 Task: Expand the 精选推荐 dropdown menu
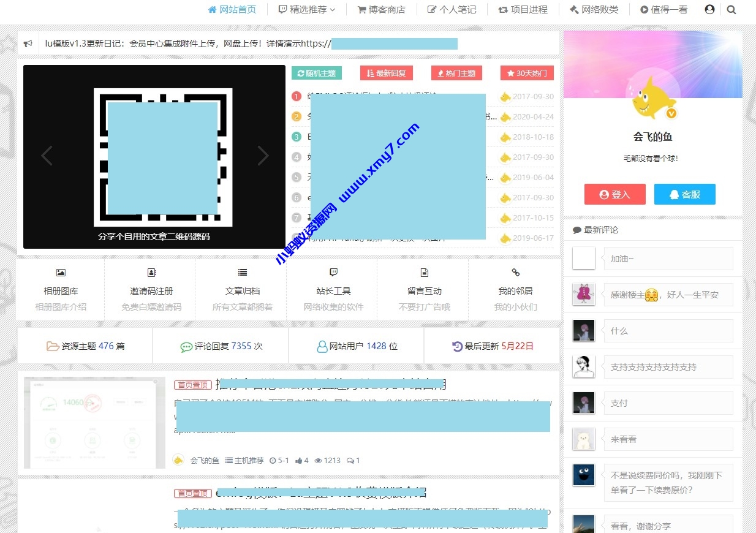point(307,9)
